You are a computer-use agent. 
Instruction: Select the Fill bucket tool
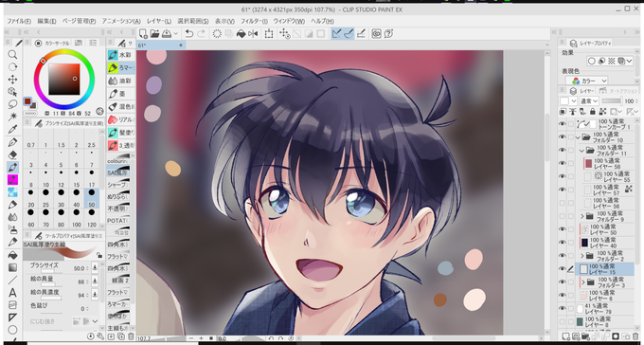(12, 255)
